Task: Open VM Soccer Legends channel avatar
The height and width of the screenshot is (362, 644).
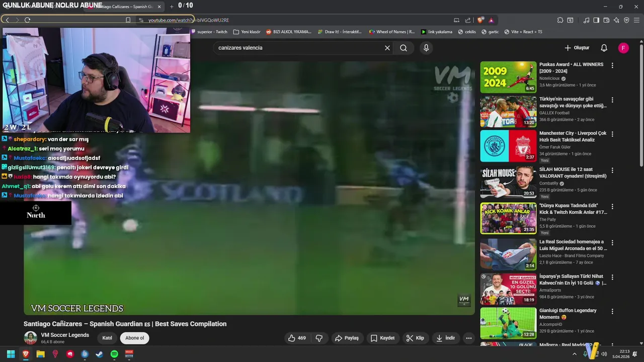Action: coord(30,338)
